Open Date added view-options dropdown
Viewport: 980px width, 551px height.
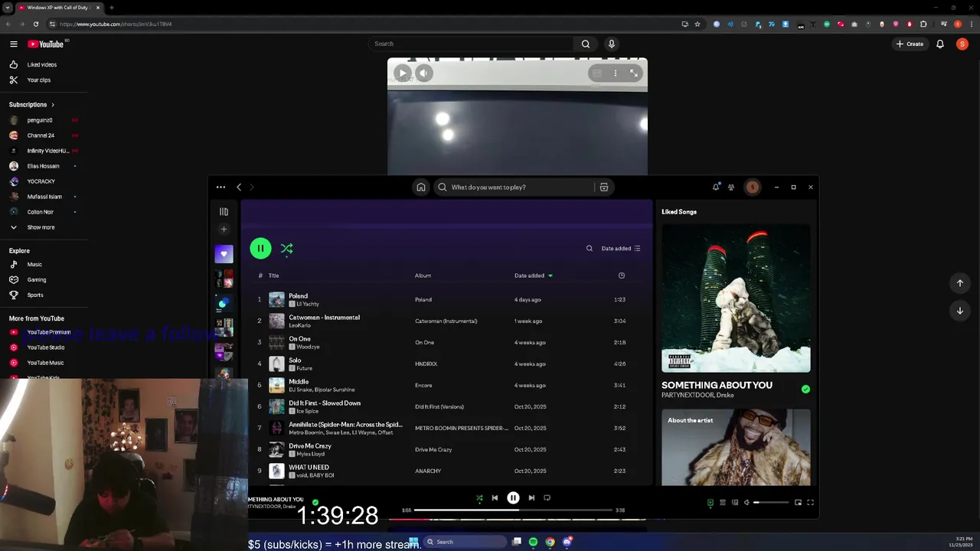tap(621, 248)
